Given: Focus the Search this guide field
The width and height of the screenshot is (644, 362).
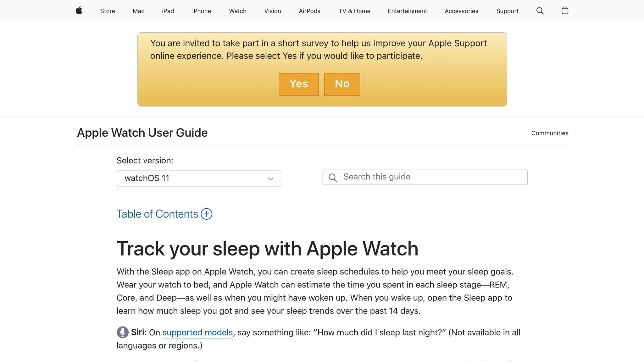Looking at the screenshot, I should pyautogui.click(x=425, y=177).
